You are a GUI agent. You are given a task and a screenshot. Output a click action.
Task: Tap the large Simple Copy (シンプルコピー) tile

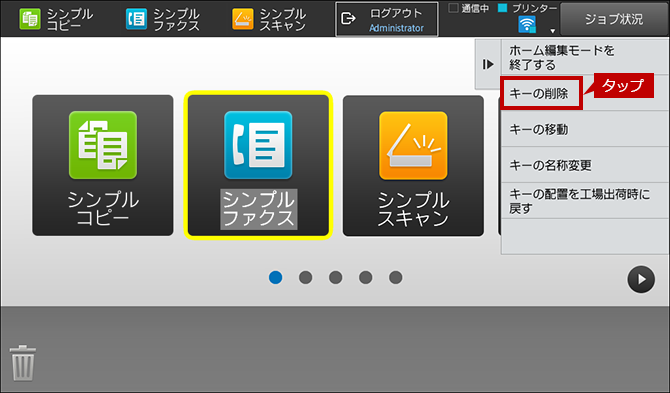[x=103, y=165]
